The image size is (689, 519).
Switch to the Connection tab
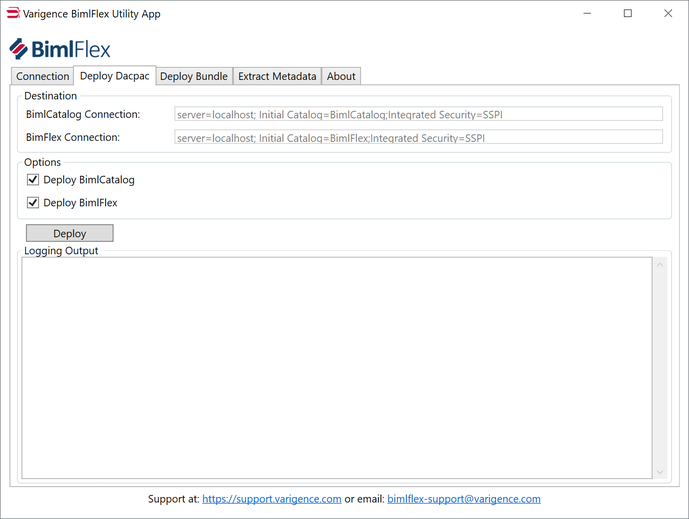[42, 76]
